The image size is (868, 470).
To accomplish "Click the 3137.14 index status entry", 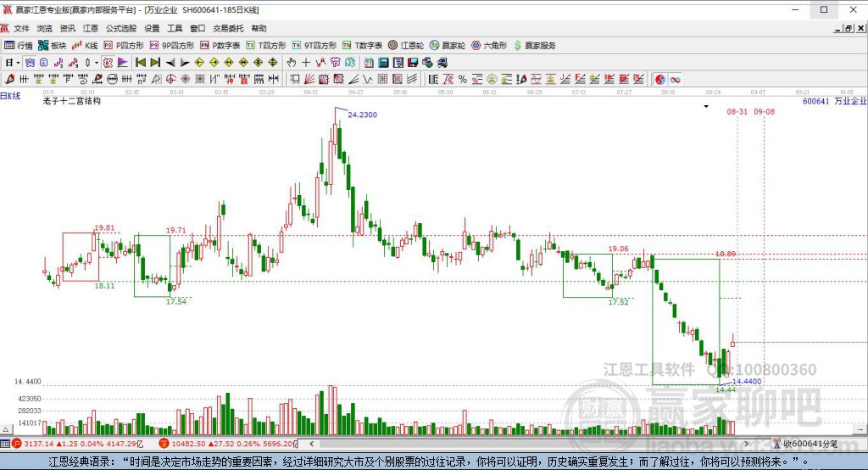I will click(77, 444).
